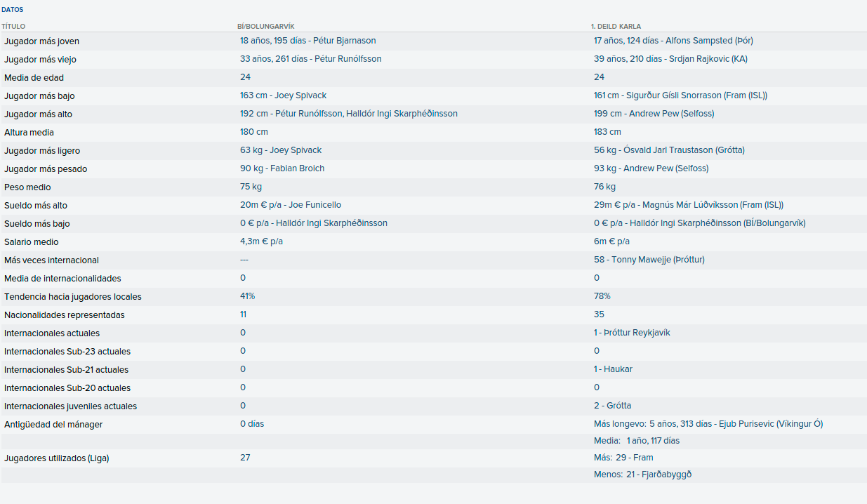
Task: Click shortest player 163 cm Joey Spivack
Action: pos(284,95)
